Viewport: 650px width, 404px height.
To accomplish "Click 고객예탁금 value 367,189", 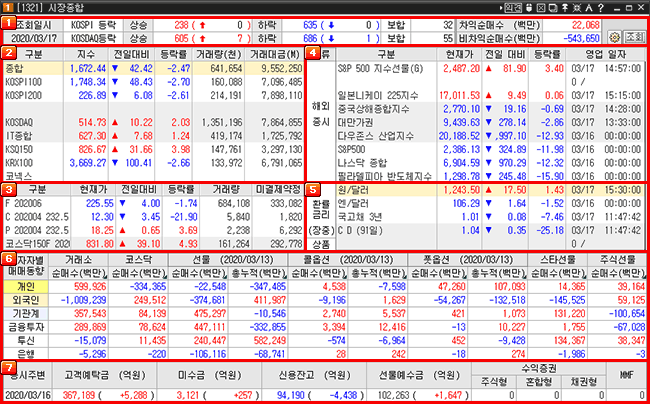I will (x=78, y=395).
